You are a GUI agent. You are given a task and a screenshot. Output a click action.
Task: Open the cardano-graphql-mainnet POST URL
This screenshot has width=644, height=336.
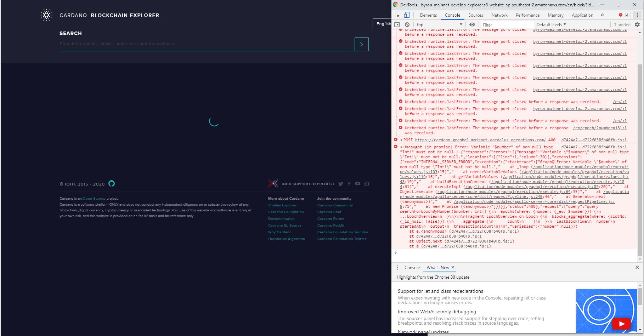tap(480, 140)
